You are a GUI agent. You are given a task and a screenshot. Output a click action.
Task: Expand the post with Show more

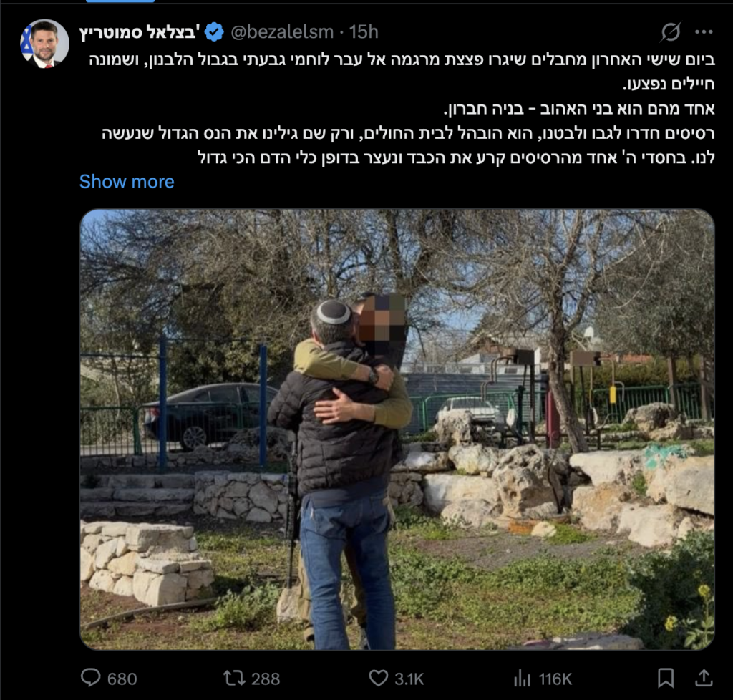click(127, 182)
